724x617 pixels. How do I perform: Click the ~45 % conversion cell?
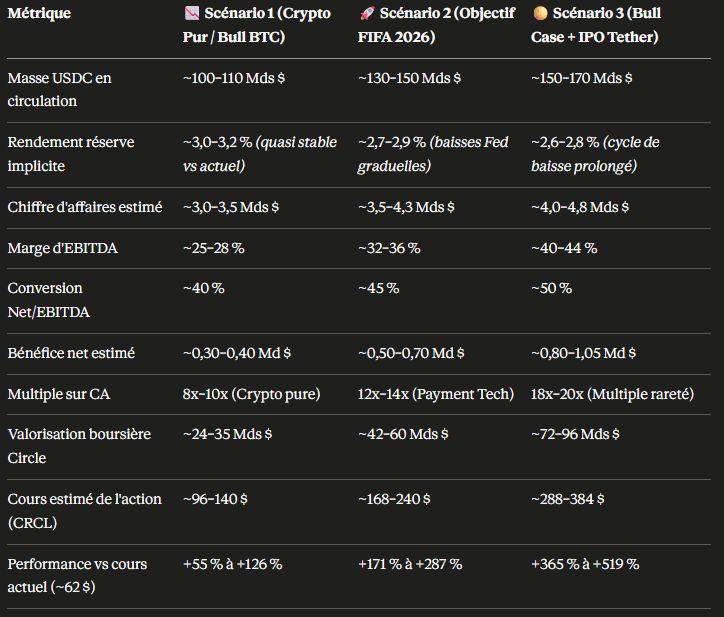(x=379, y=288)
